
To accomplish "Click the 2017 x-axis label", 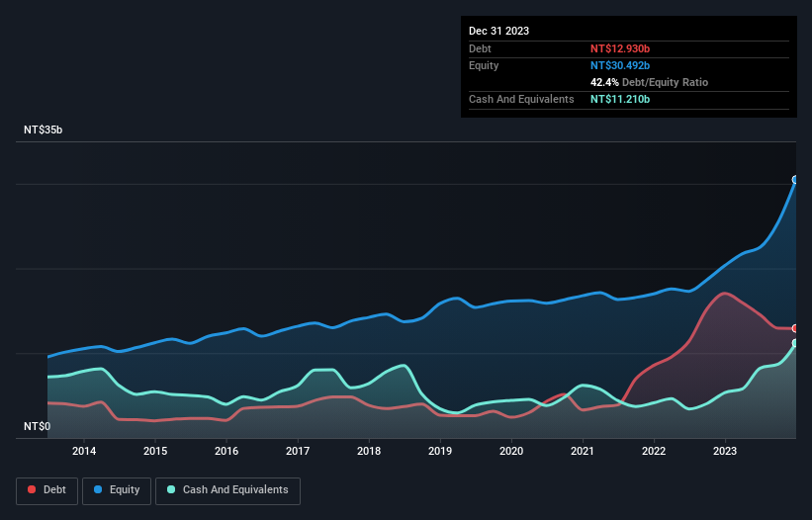I will (x=298, y=451).
